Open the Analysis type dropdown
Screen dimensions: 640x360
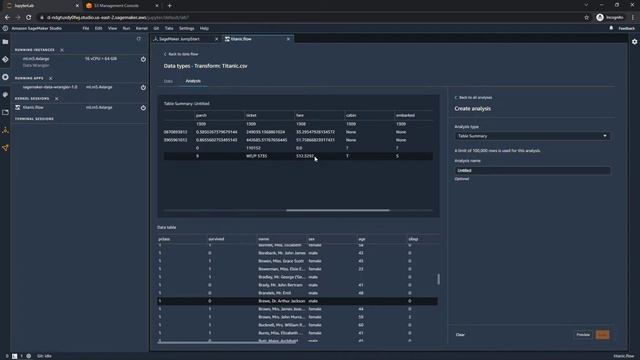click(x=533, y=136)
